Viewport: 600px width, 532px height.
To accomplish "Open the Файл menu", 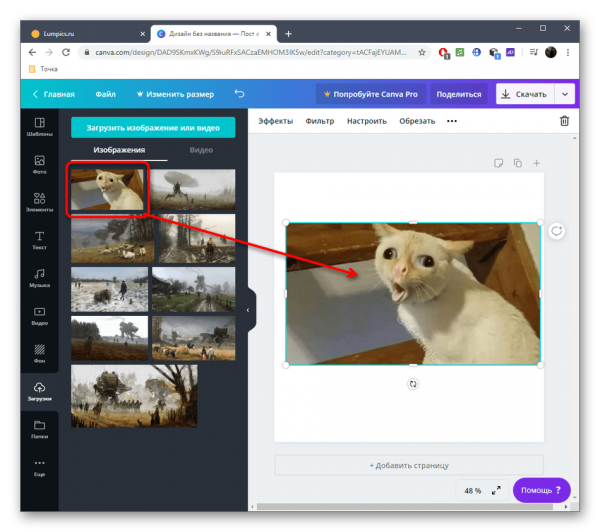I will point(106,94).
